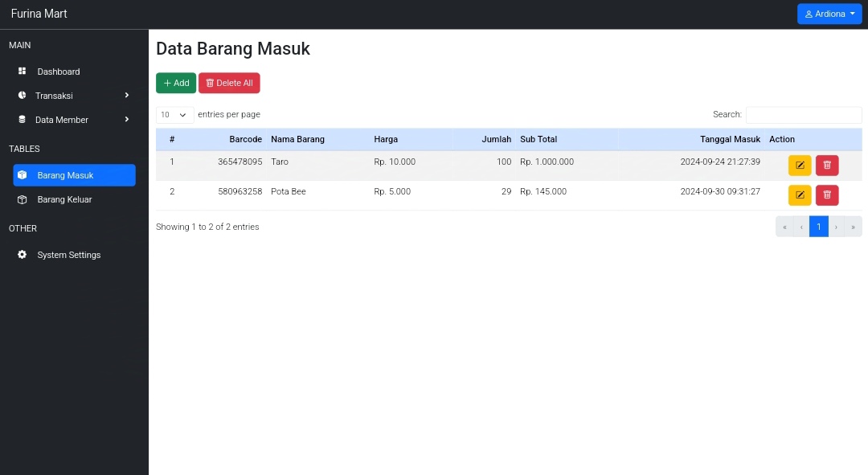This screenshot has width=868, height=475.
Task: Sort table by Harga column header
Action: [386, 139]
